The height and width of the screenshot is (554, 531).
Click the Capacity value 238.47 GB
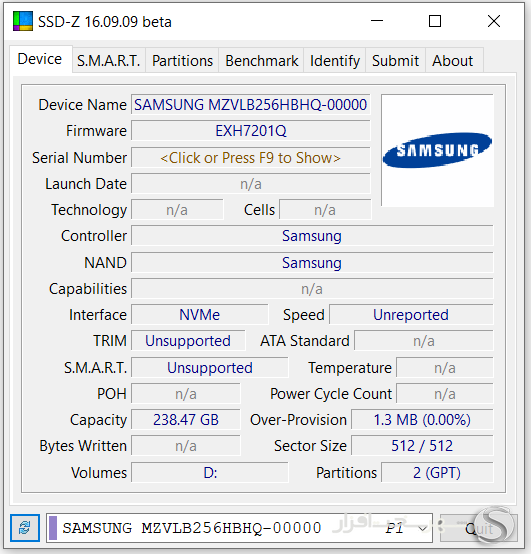(x=186, y=419)
